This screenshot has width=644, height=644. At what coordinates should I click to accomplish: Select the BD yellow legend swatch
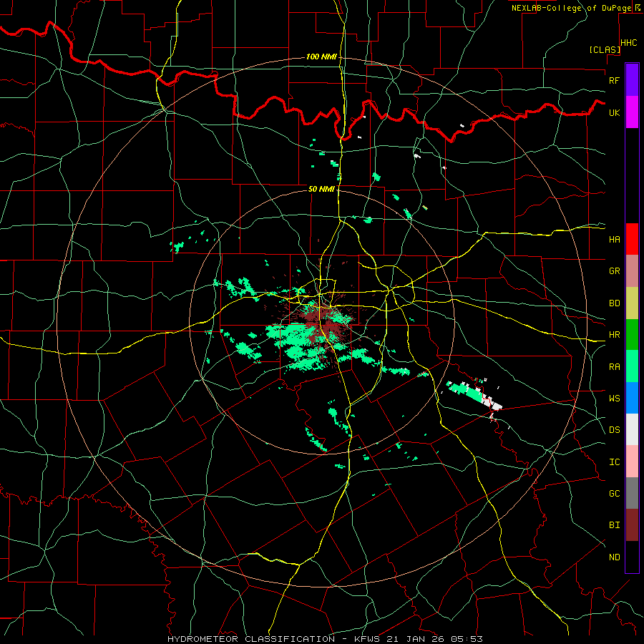coord(632,303)
